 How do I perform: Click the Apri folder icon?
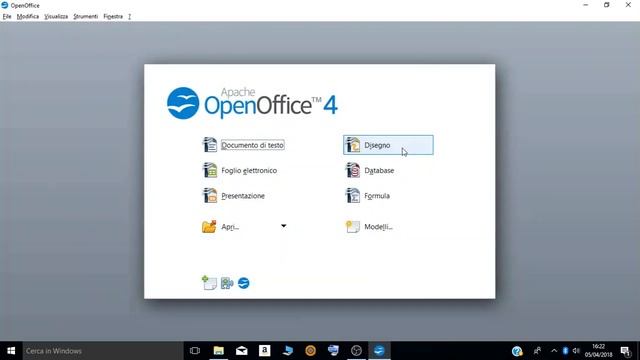pos(209,226)
